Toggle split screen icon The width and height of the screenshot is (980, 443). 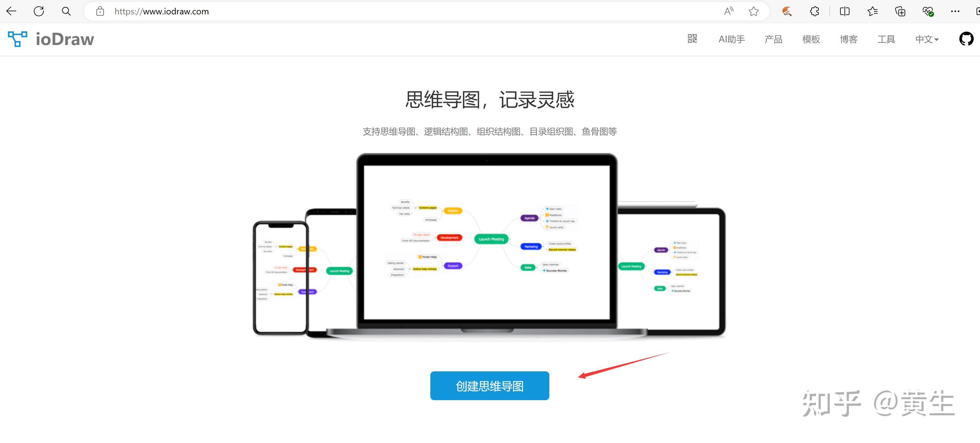coord(844,11)
